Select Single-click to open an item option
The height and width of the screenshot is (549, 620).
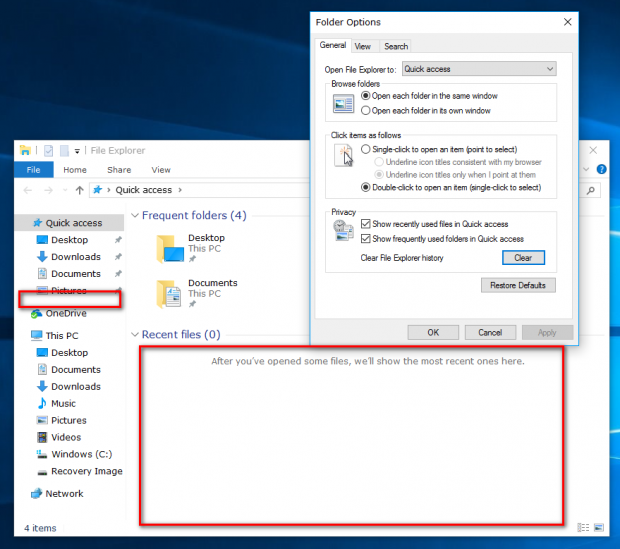pos(439,150)
